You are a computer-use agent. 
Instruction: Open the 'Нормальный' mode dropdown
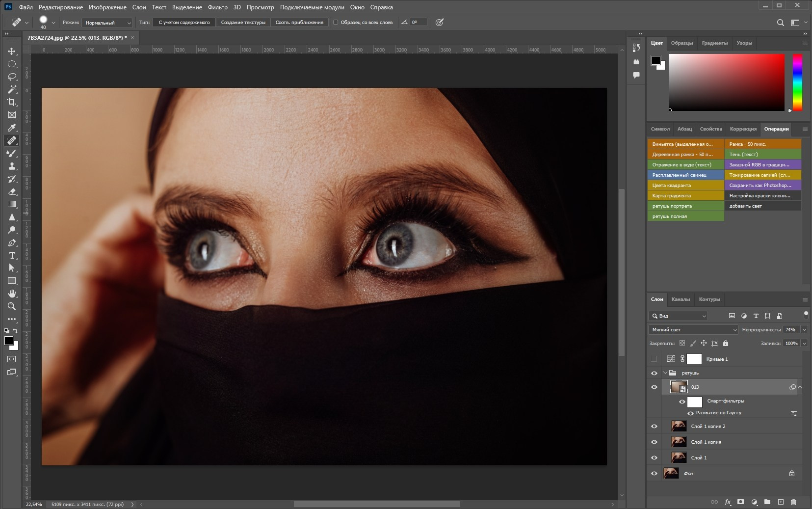pyautogui.click(x=107, y=23)
